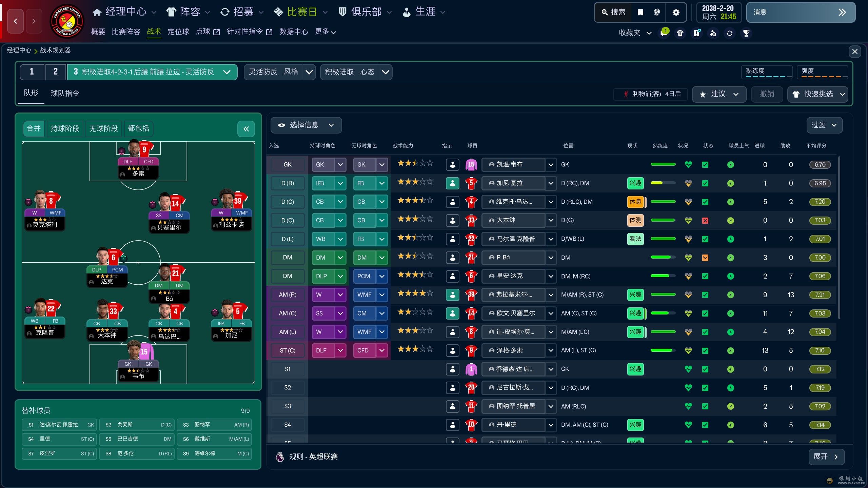Screen dimensions: 868x488
Task: Open the 俱乐部 club menu
Action: [365, 12]
